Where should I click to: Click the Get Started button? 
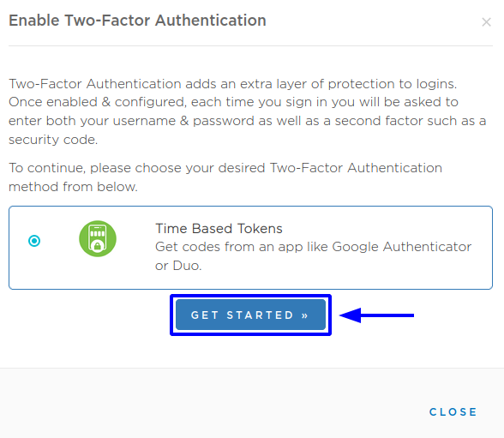click(x=250, y=315)
